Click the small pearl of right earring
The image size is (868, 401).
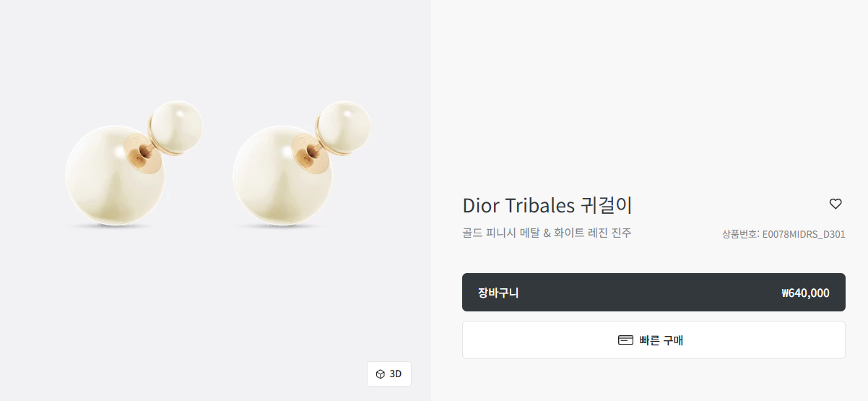(x=344, y=126)
